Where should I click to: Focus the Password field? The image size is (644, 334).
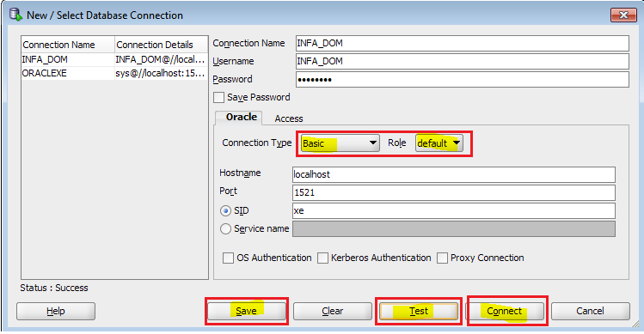click(x=462, y=79)
